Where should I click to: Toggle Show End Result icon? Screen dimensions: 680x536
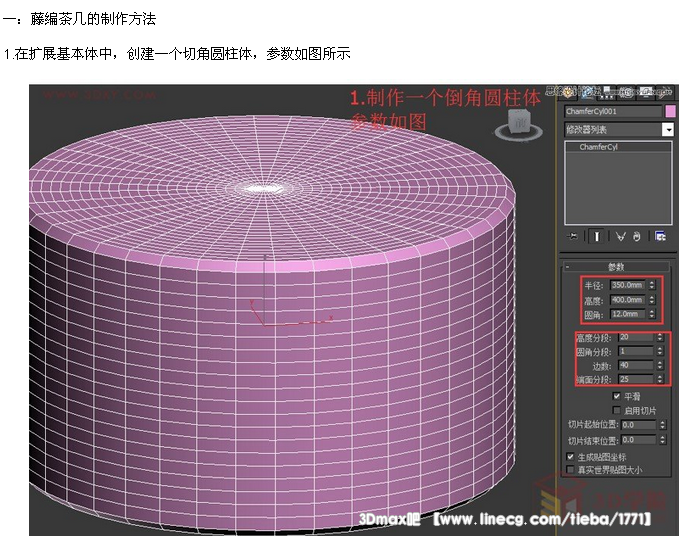pos(597,236)
